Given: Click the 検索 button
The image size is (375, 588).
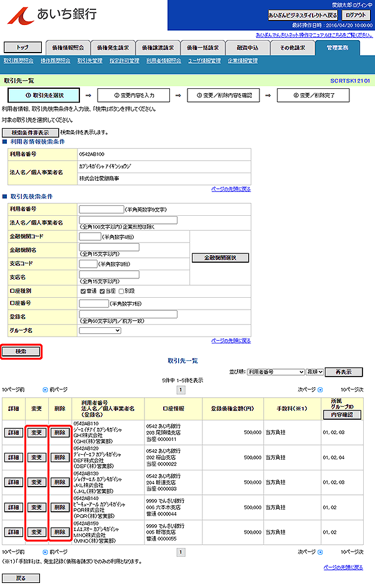Looking at the screenshot, I should (x=21, y=352).
